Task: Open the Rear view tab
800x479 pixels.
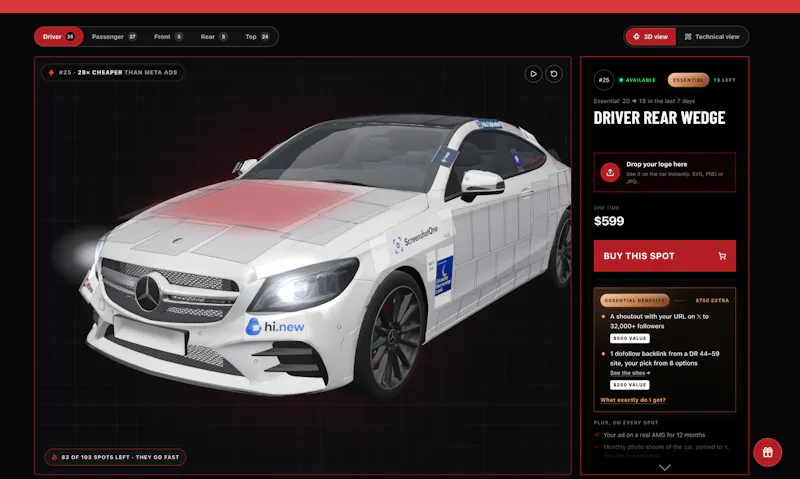Action: coord(214,37)
